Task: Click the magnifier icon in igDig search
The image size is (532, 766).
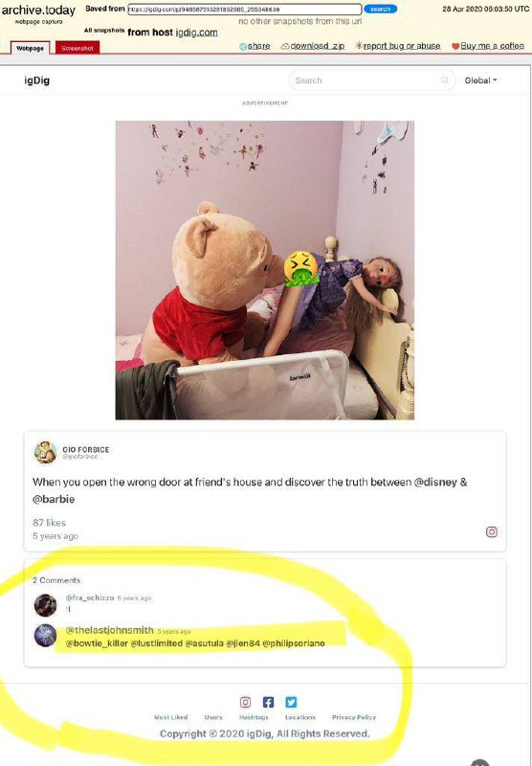Action: [x=445, y=80]
